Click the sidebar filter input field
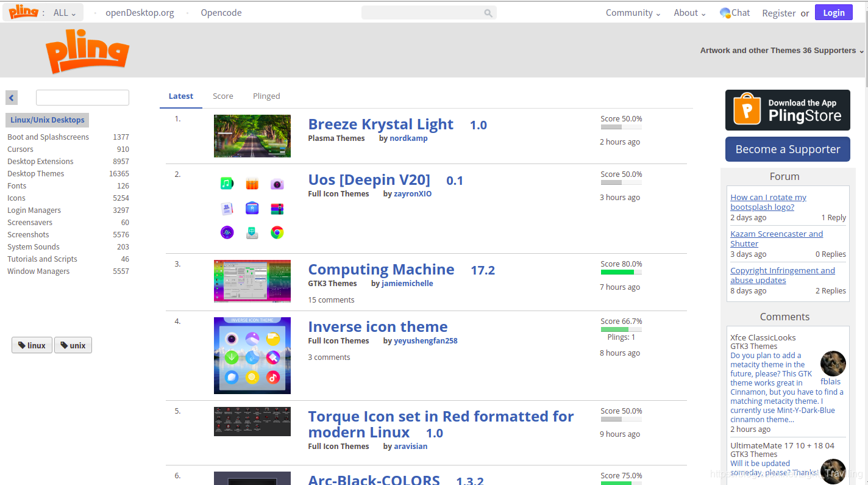 pos(82,98)
